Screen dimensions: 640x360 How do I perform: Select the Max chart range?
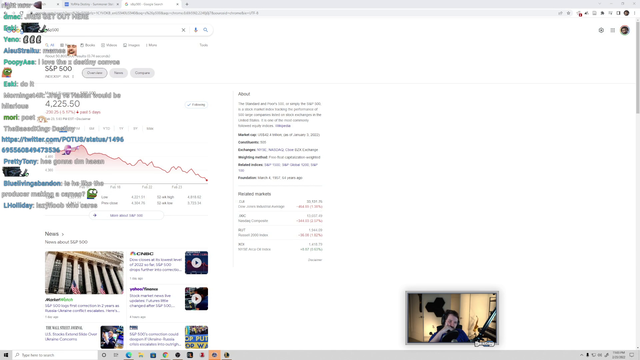[150, 129]
